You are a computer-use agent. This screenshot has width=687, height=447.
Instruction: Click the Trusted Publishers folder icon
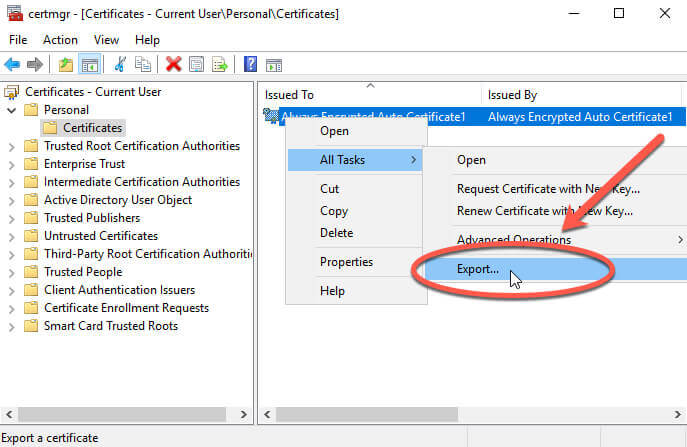(x=31, y=218)
